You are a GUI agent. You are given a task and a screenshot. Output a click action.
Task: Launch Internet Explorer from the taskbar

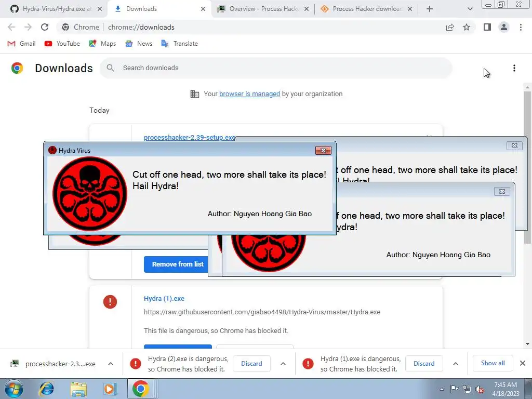tap(46, 389)
